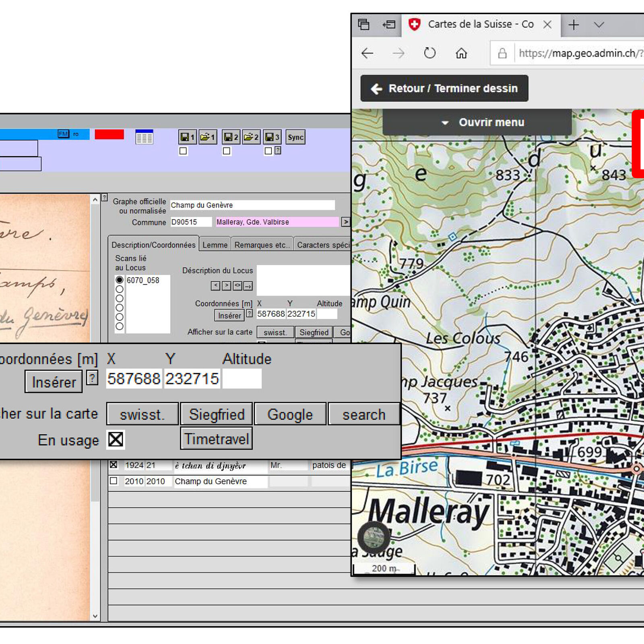Open the browser tab list chevron
Viewport: 644px width, 644px height.
pyautogui.click(x=599, y=25)
